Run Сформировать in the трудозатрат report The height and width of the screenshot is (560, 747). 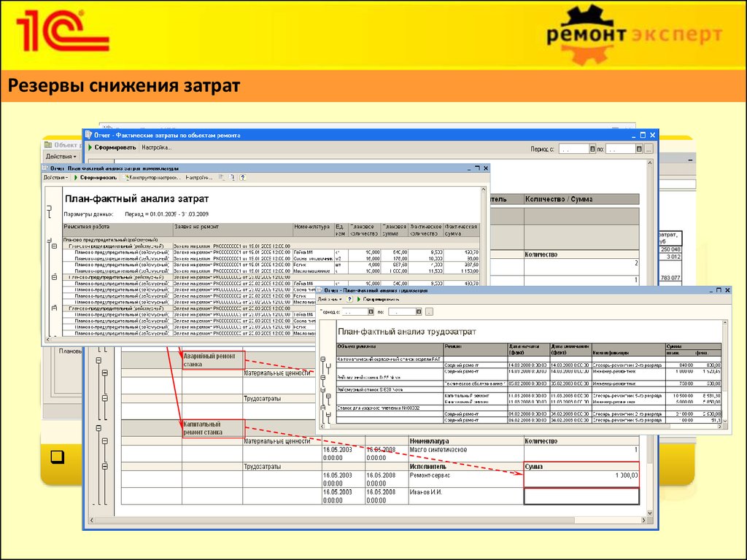[x=378, y=300]
